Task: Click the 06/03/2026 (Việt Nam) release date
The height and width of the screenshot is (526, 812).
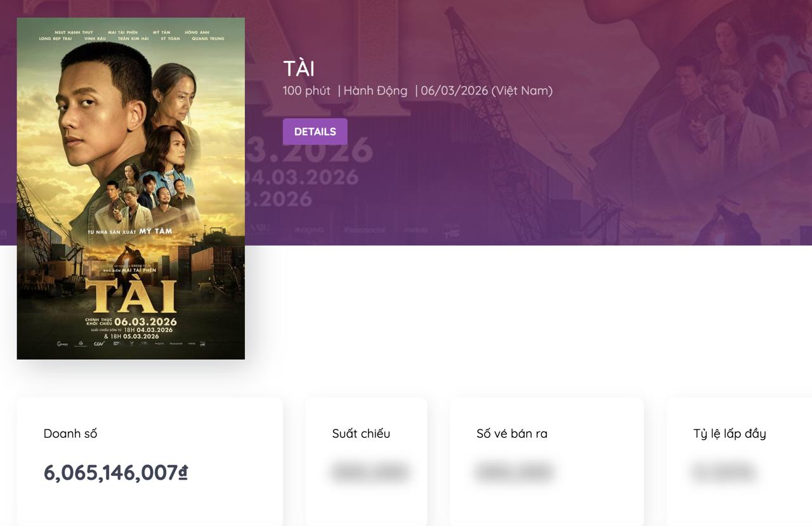Action: point(487,91)
